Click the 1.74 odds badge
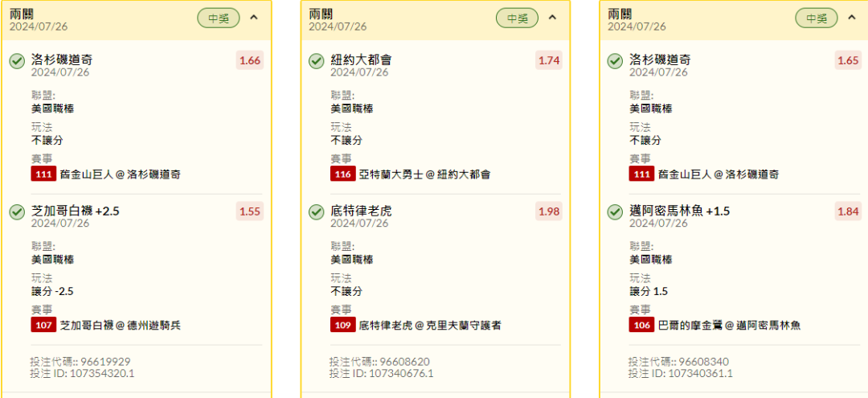868x398 pixels. pos(549,60)
